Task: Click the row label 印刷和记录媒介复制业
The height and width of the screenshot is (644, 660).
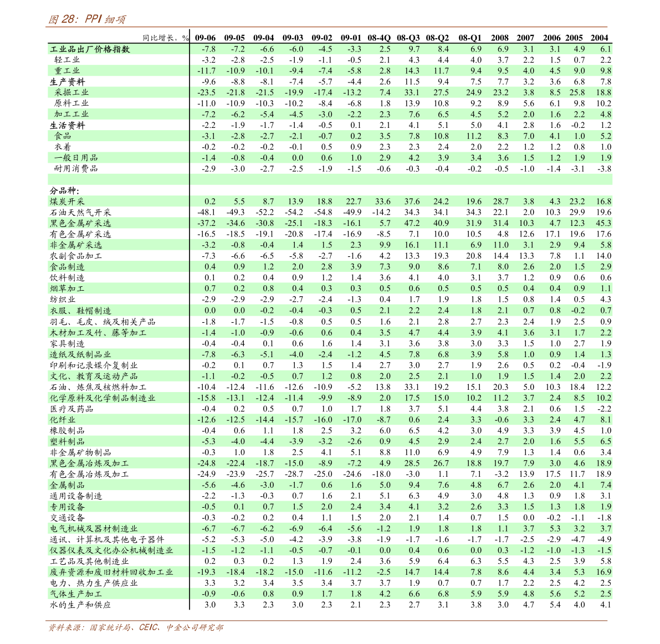Action: (x=94, y=365)
